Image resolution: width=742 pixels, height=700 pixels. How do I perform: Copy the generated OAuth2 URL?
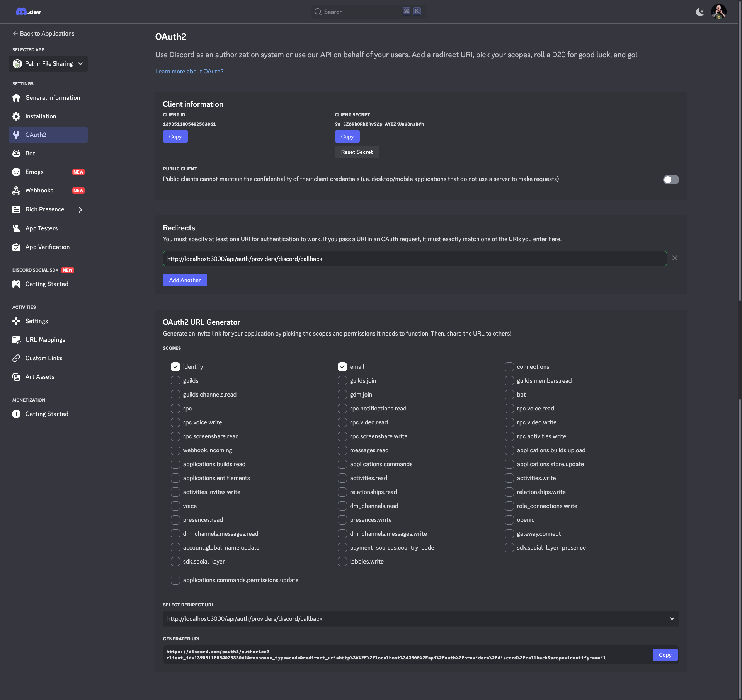click(x=665, y=655)
